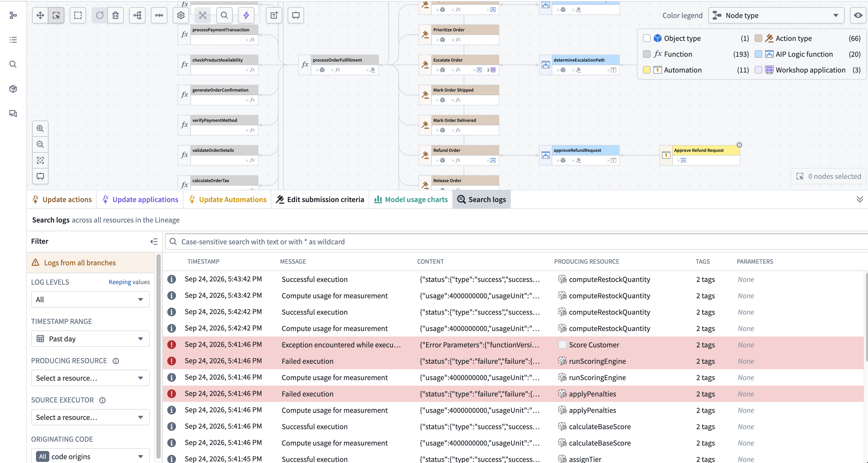This screenshot has height=463, width=868.
Task: Click the magnifier find icon in toolbar
Action: 224,15
